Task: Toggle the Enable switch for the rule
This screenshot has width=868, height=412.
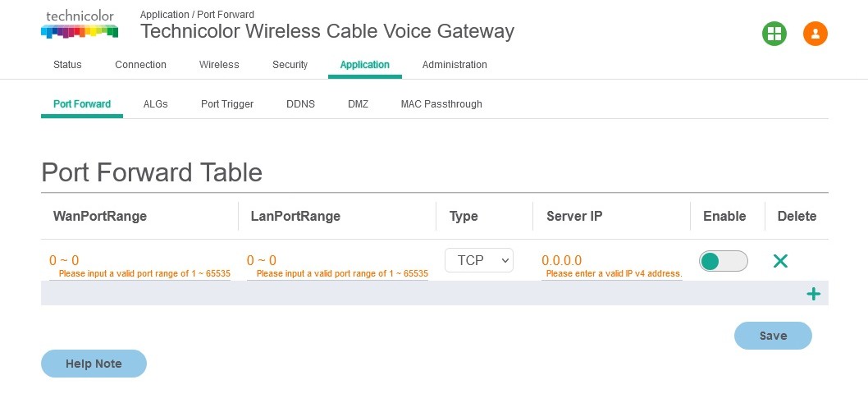Action: coord(723,261)
